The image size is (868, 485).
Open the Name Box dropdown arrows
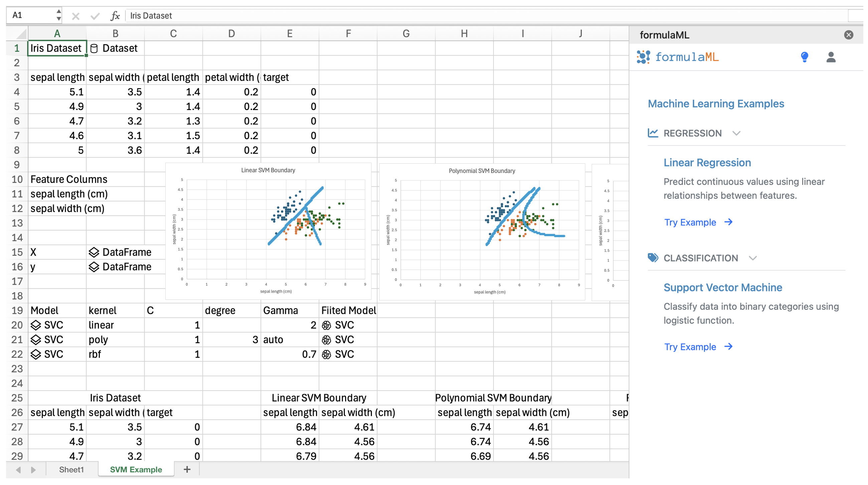58,15
